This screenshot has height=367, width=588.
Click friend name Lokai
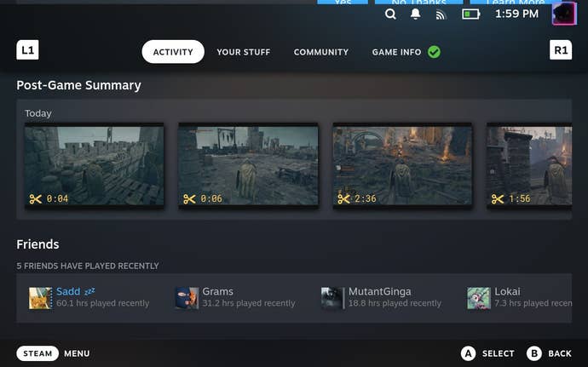point(507,291)
